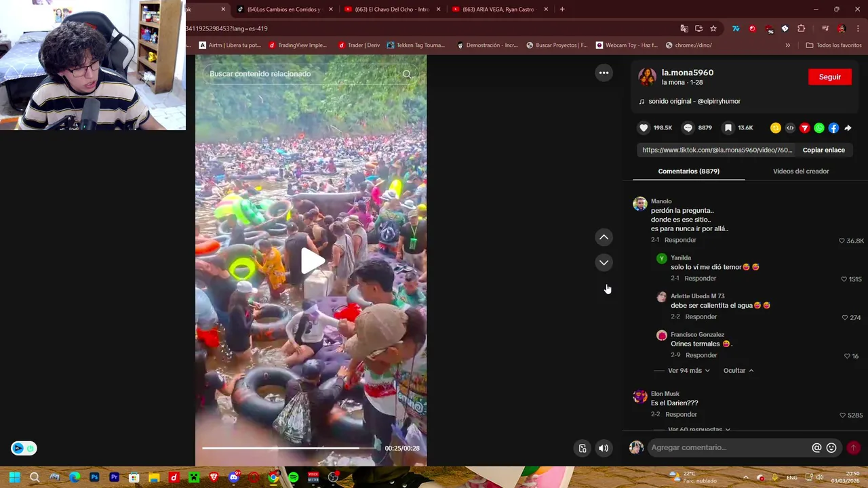Open the floating player icon beside volume
The height and width of the screenshot is (488, 868).
click(x=583, y=448)
